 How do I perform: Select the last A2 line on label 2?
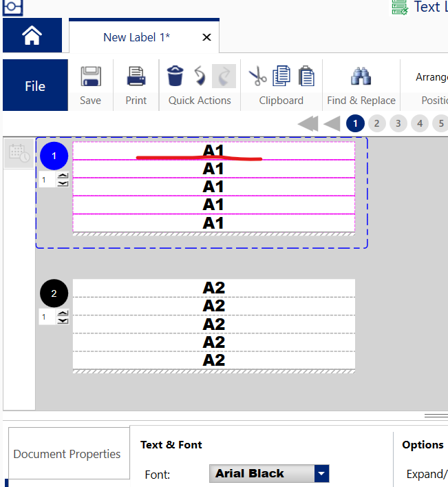point(214,360)
